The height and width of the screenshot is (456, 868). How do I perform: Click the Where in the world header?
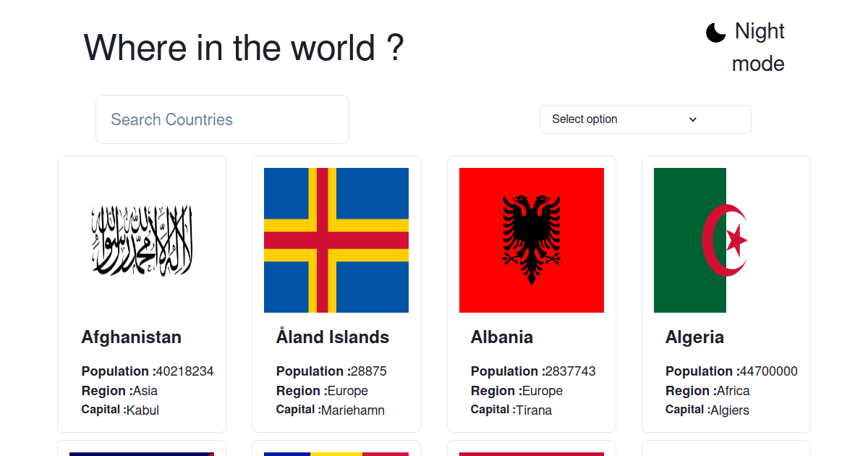click(x=243, y=48)
